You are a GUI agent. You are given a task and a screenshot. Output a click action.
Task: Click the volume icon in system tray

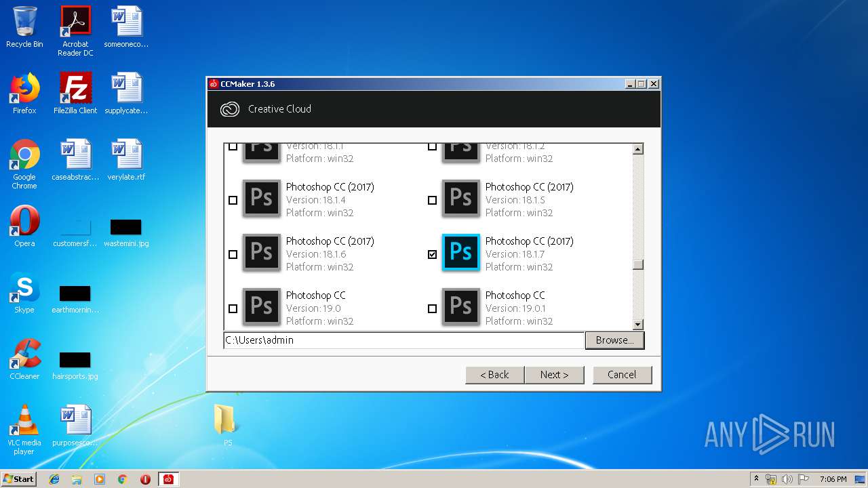[x=787, y=479]
